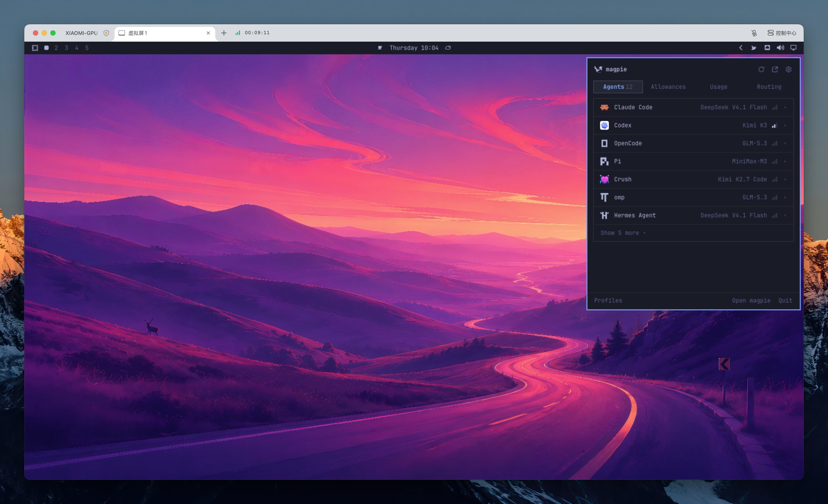Toggle the muted microphone icon

click(x=754, y=33)
